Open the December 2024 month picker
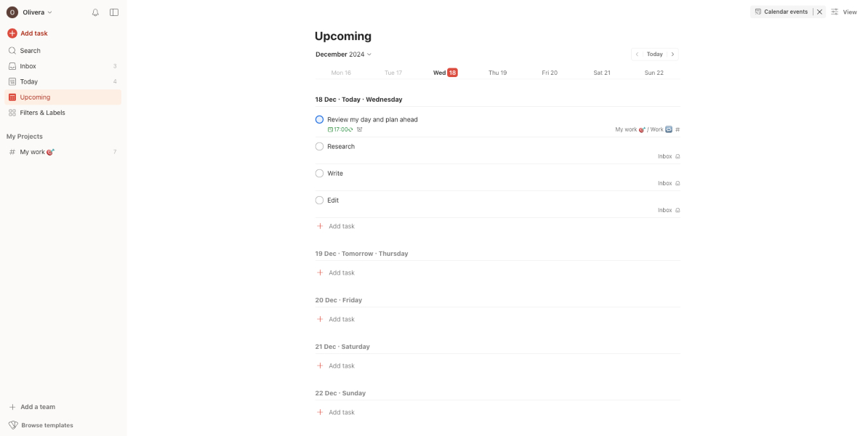This screenshot has height=436, width=868. [x=343, y=54]
